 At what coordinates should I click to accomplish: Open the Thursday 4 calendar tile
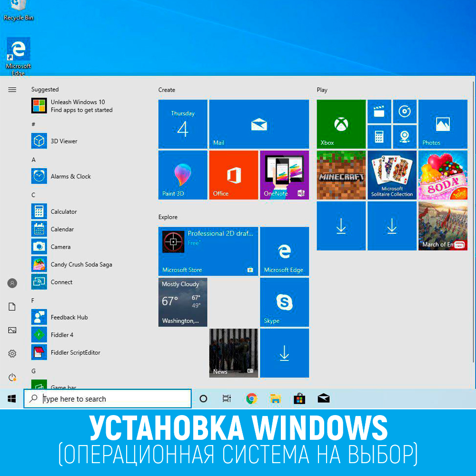pos(183,124)
